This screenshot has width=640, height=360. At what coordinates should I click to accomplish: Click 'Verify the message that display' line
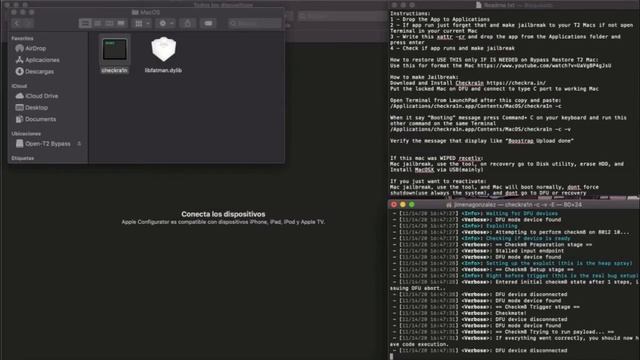482,141
